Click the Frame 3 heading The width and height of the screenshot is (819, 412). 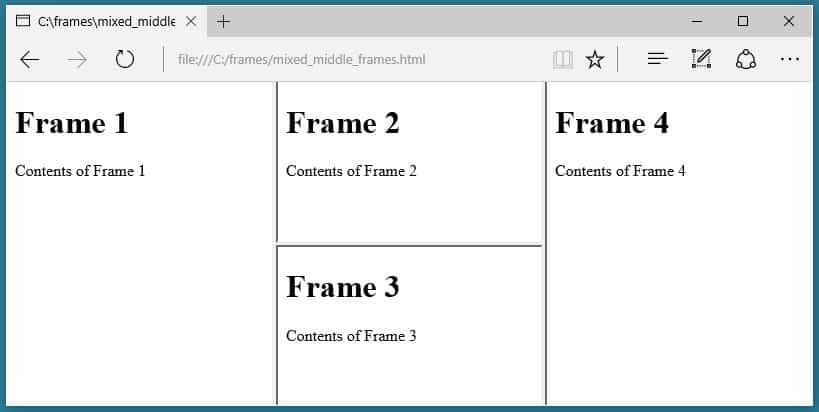pyautogui.click(x=343, y=287)
